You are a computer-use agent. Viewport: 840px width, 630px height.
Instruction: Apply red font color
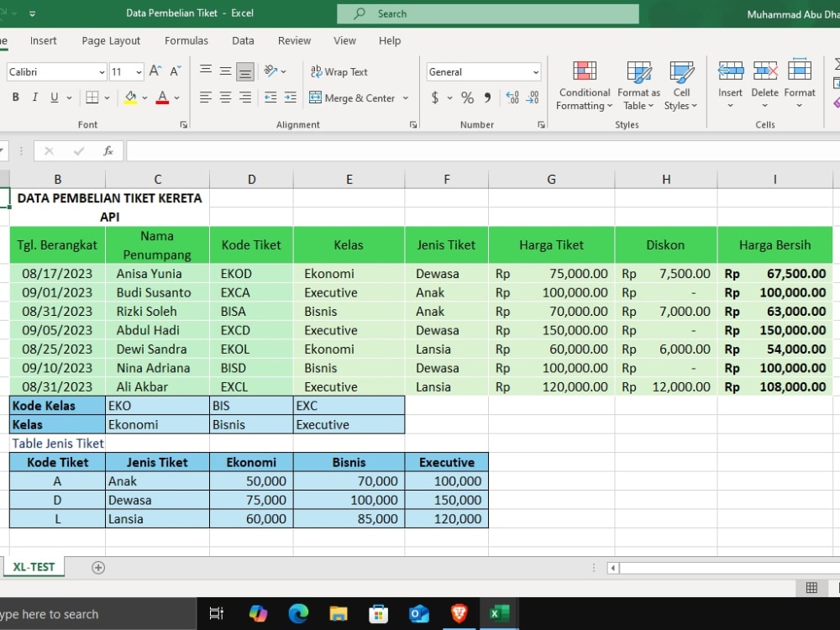162,97
